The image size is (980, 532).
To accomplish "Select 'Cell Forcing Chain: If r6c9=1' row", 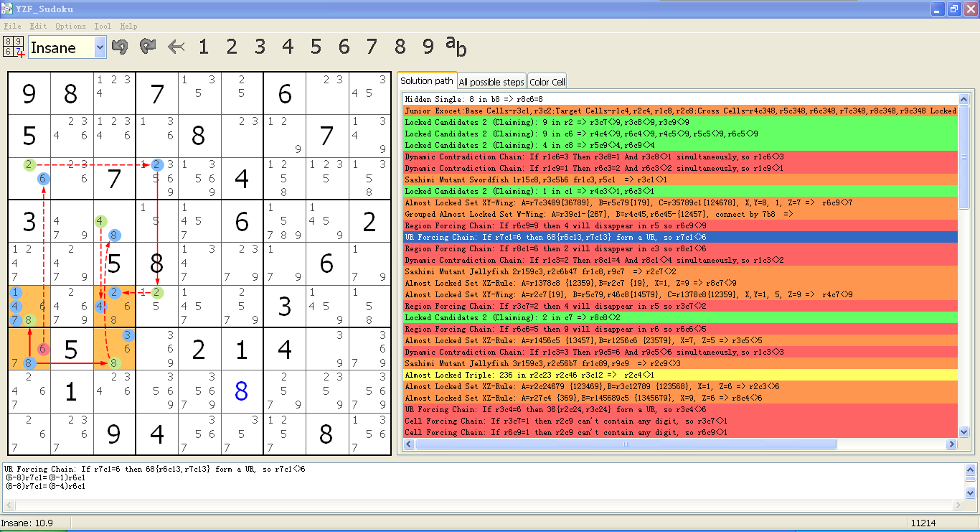I will tap(680, 432).
